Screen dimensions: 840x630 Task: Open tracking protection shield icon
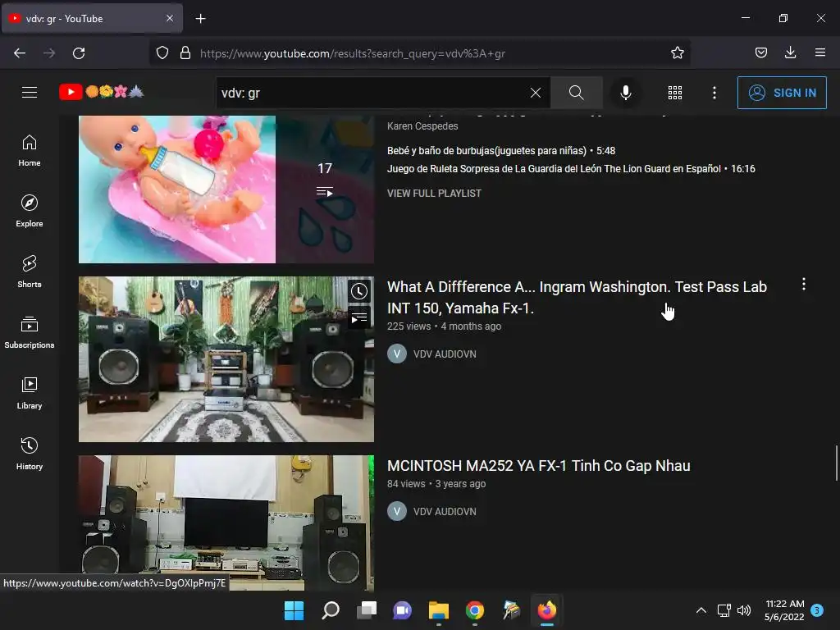tap(162, 53)
